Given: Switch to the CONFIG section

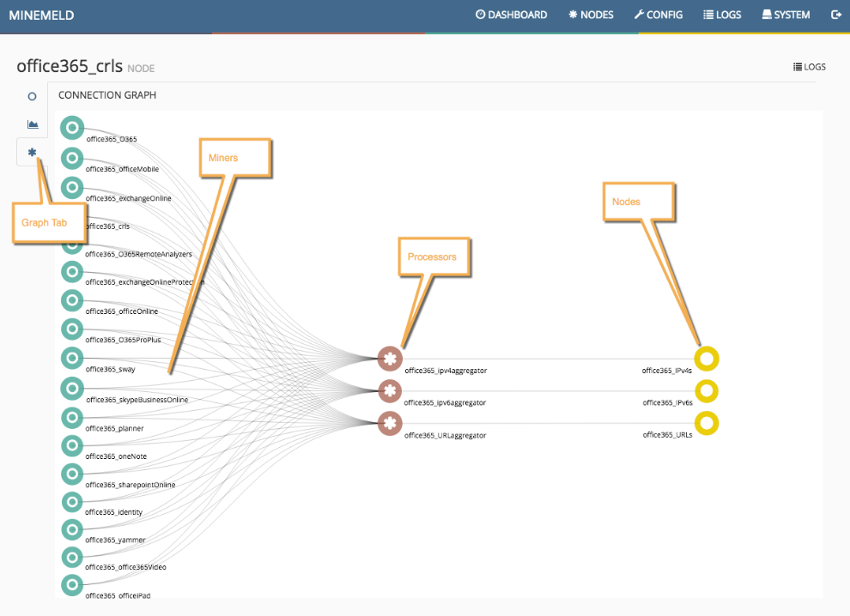Looking at the screenshot, I should (x=659, y=15).
